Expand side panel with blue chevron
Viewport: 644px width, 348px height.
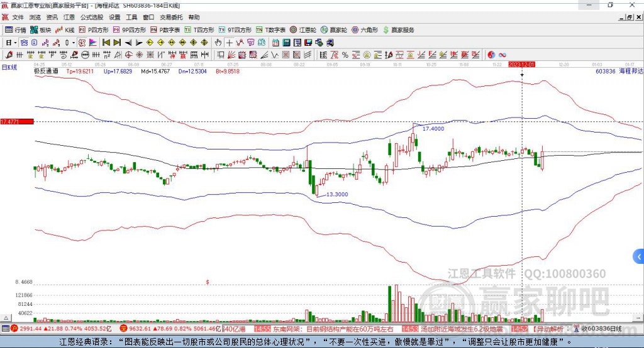pos(639,257)
